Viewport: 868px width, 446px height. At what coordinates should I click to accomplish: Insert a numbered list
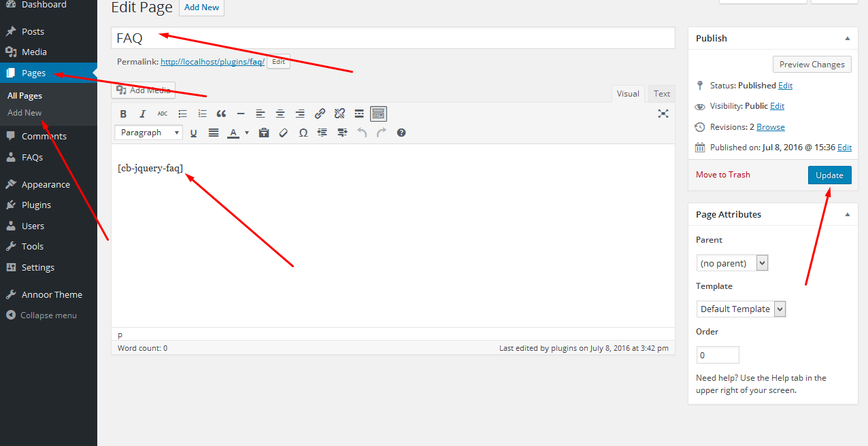pyautogui.click(x=202, y=113)
